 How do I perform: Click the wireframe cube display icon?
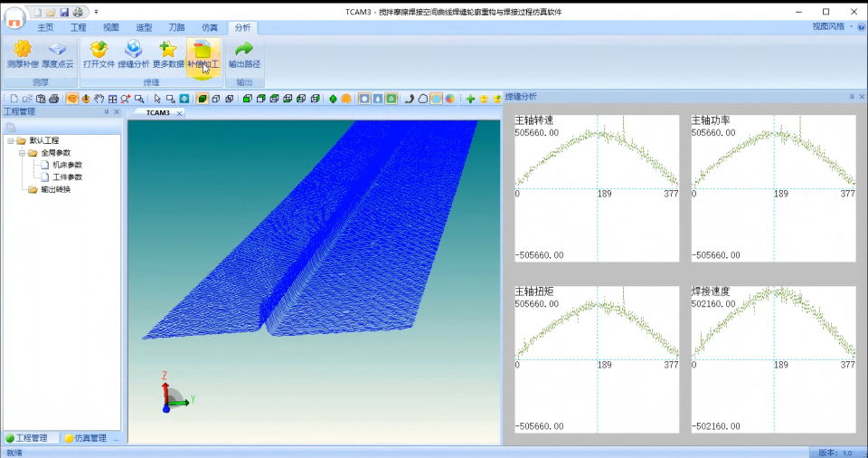(216, 99)
